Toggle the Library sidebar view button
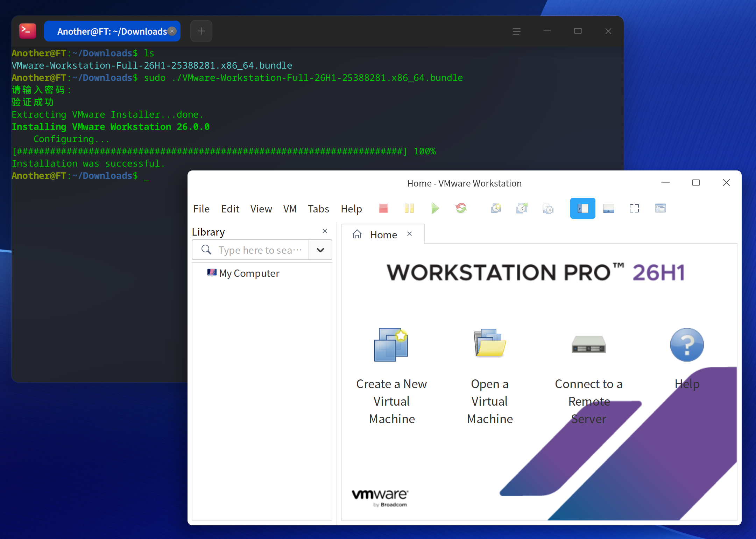Screen dimensions: 756x539 click(583, 209)
